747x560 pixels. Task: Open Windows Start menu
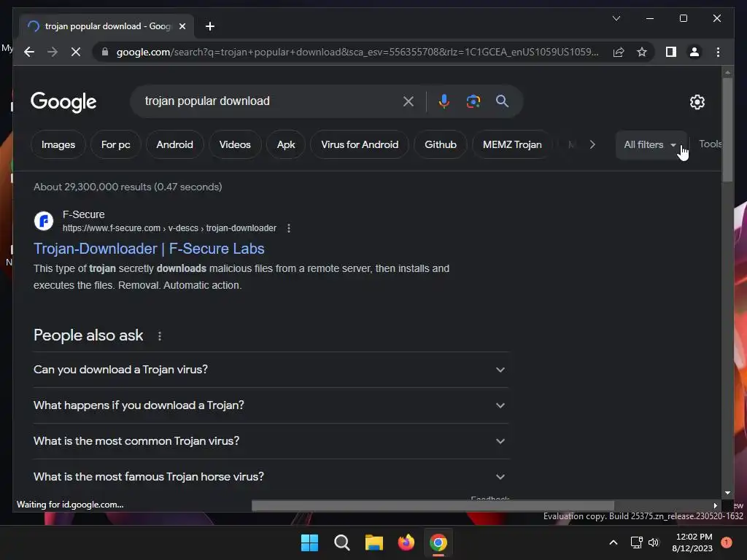click(309, 542)
